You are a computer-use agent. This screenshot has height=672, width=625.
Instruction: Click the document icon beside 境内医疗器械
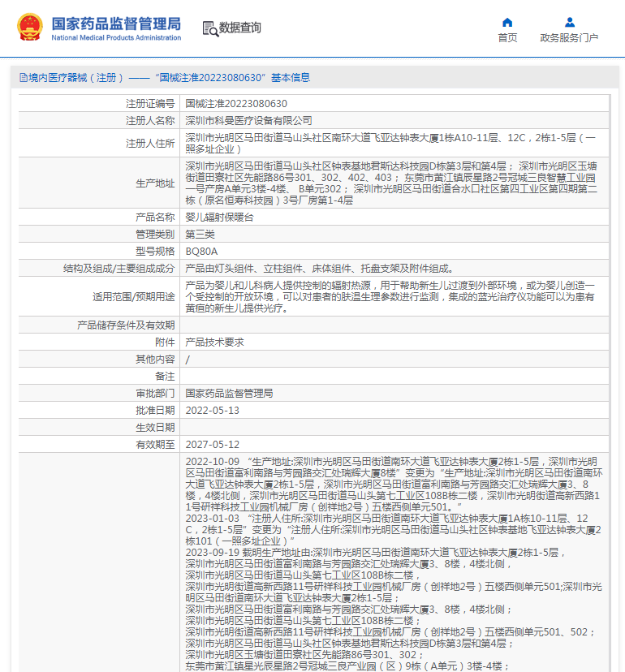(24, 78)
